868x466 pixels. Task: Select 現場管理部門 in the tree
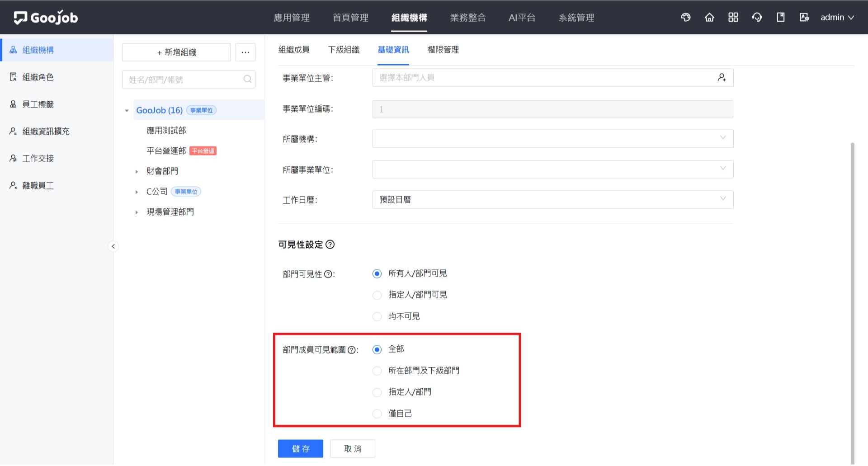(x=170, y=212)
